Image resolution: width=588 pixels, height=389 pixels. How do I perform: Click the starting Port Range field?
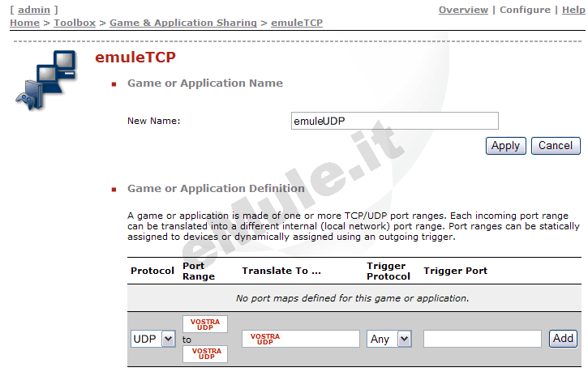click(204, 324)
